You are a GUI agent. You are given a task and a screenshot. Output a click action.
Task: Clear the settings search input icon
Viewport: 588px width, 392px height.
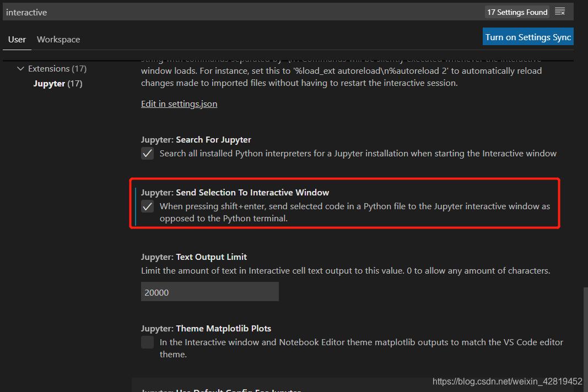tap(559, 12)
